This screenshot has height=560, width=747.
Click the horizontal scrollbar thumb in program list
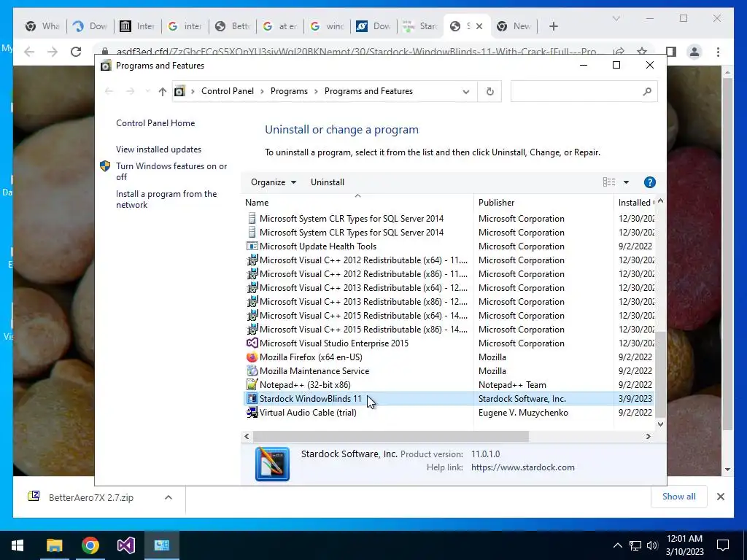(391, 436)
